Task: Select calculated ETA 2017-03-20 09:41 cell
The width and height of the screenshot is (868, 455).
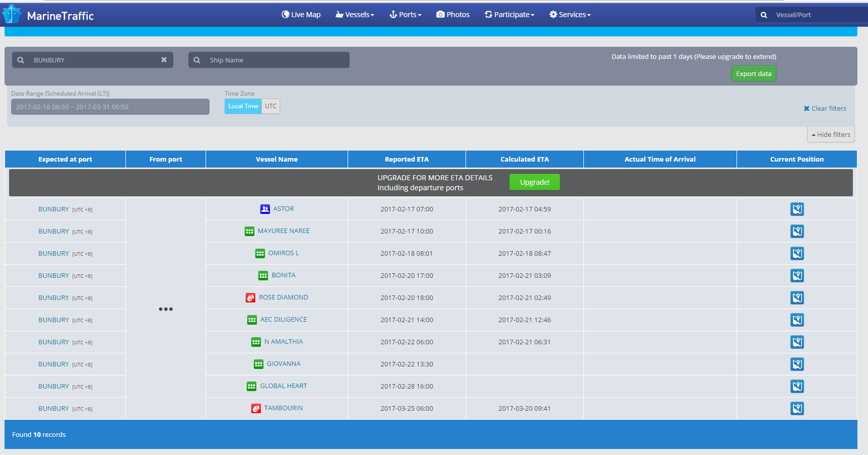Action: click(524, 409)
